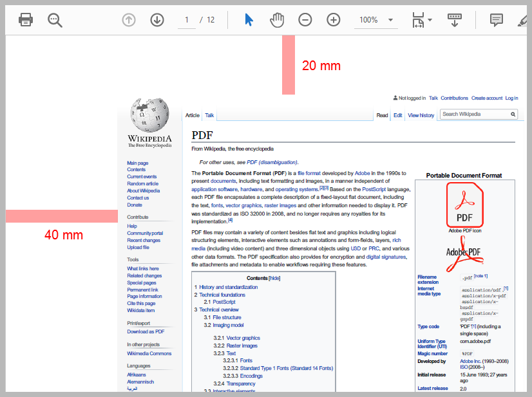Click Cite this page link

pos(141,304)
